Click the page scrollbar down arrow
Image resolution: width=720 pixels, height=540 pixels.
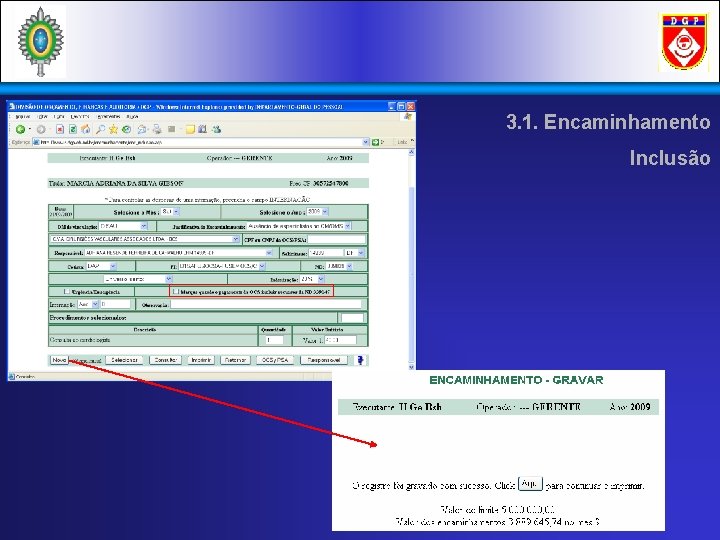pos(411,367)
